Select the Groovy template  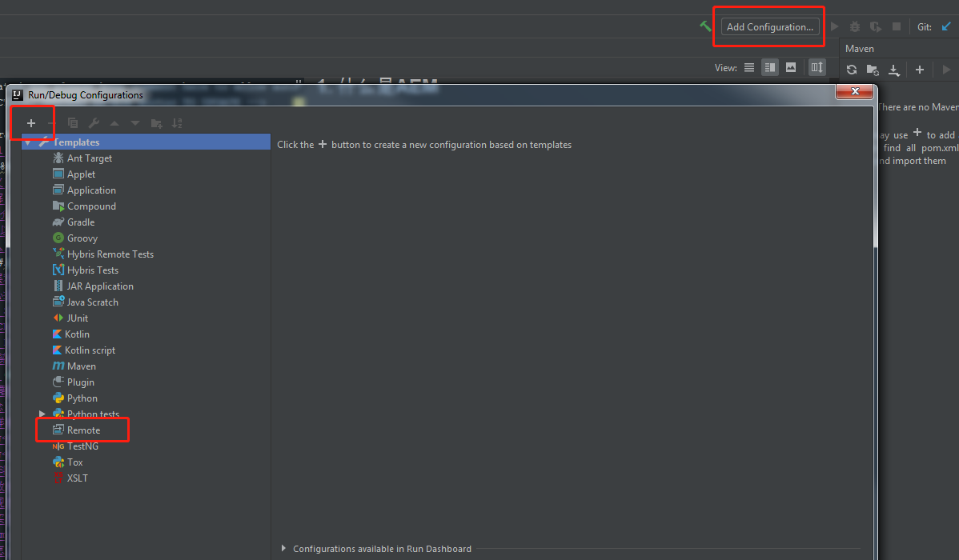click(x=82, y=238)
